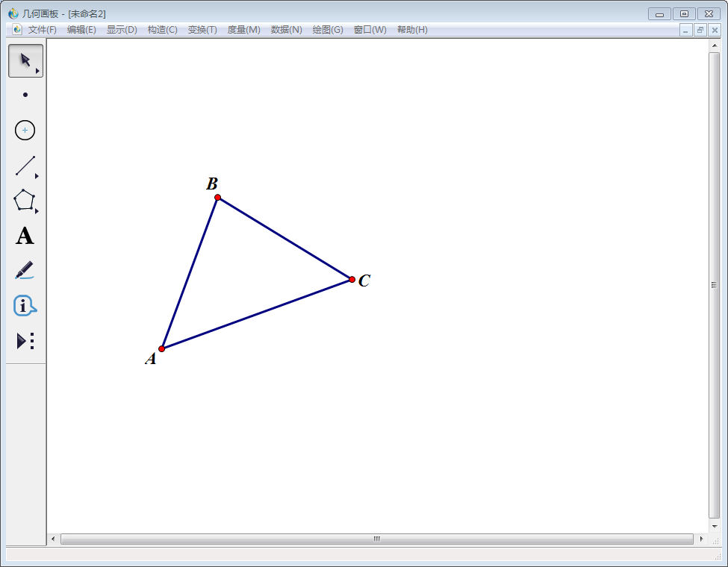Click red point B of triangle

pyautogui.click(x=217, y=198)
